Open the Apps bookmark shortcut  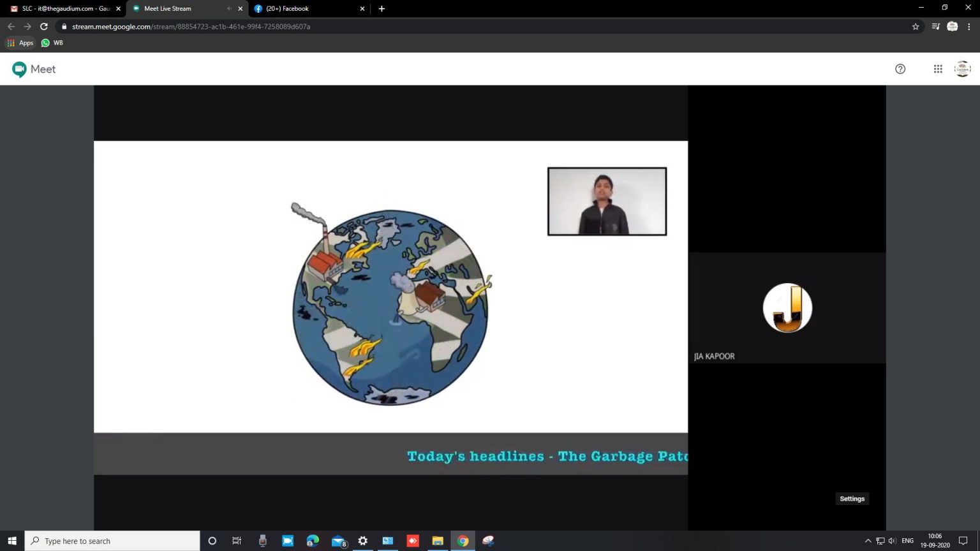20,43
